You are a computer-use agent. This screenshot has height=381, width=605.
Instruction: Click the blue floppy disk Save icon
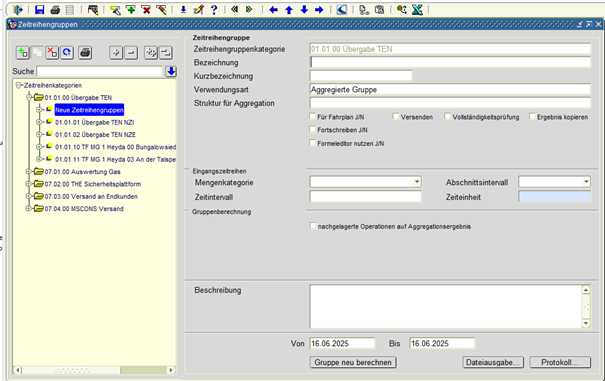pyautogui.click(x=39, y=10)
